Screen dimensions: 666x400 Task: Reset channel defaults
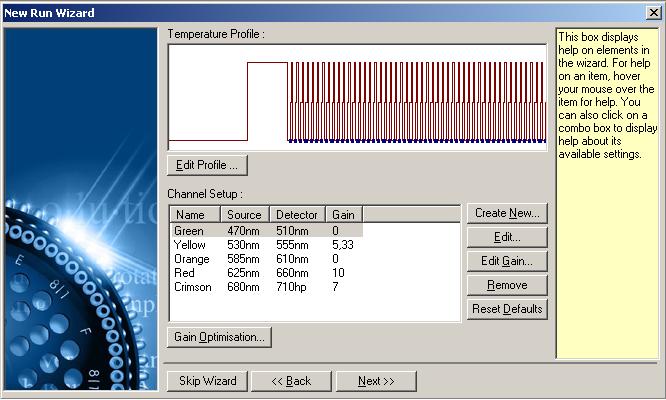(x=507, y=309)
